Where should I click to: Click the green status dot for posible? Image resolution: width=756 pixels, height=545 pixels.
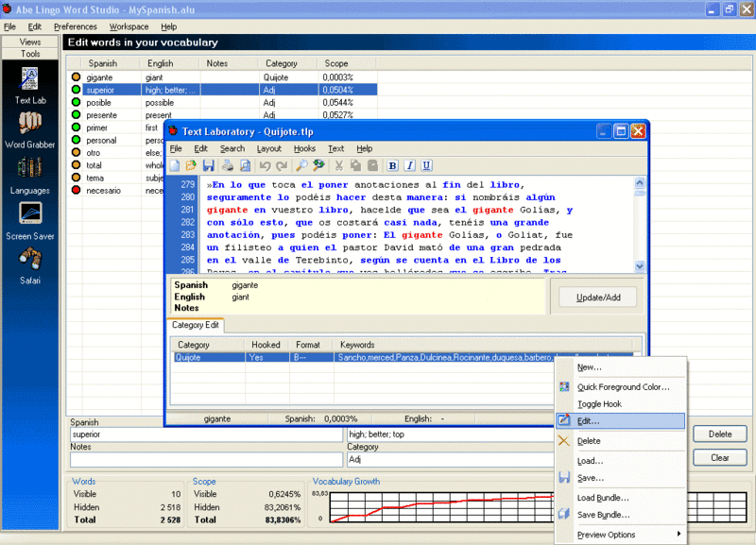(x=76, y=102)
